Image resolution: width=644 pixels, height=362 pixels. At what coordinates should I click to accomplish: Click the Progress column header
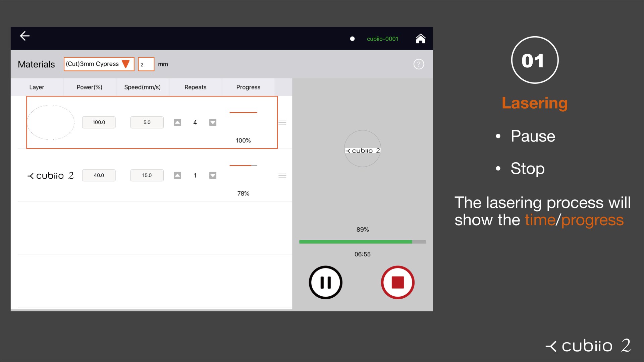(248, 87)
